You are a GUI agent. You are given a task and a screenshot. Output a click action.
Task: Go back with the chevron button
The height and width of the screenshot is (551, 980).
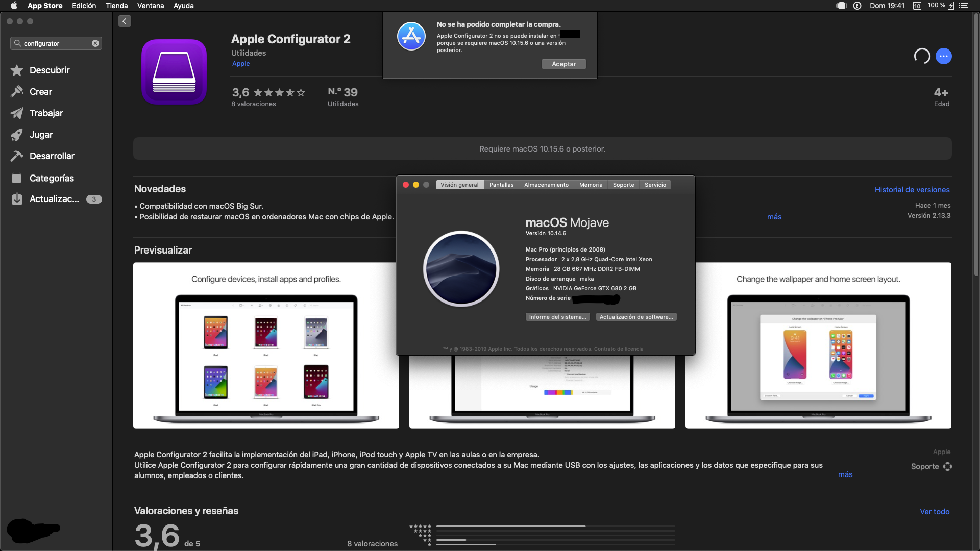(125, 21)
